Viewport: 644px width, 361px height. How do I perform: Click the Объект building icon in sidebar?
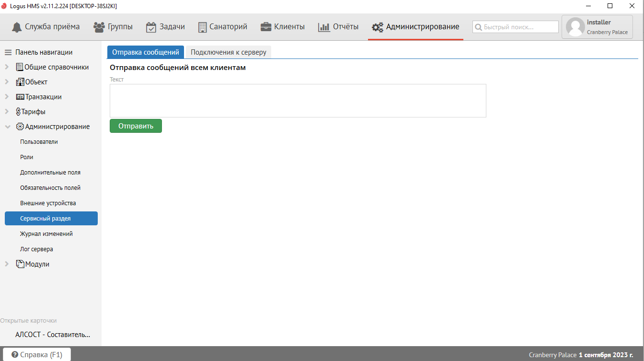pos(20,82)
